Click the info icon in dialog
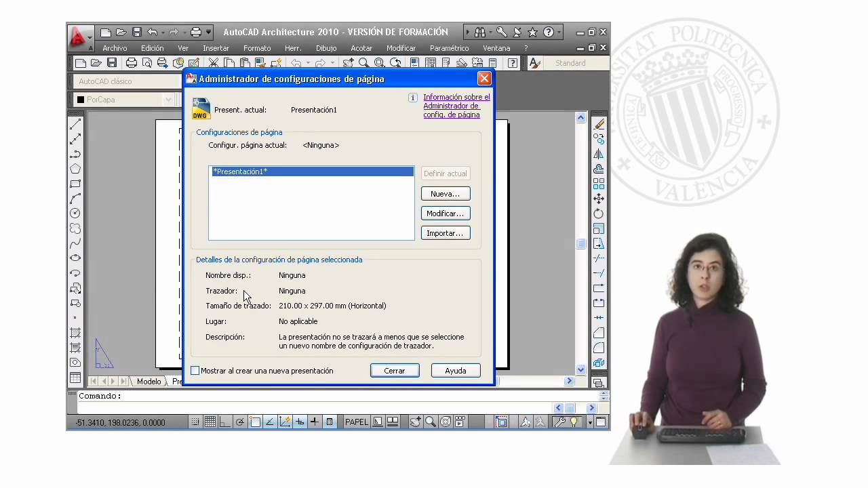This screenshot has height=488, width=868. point(412,98)
